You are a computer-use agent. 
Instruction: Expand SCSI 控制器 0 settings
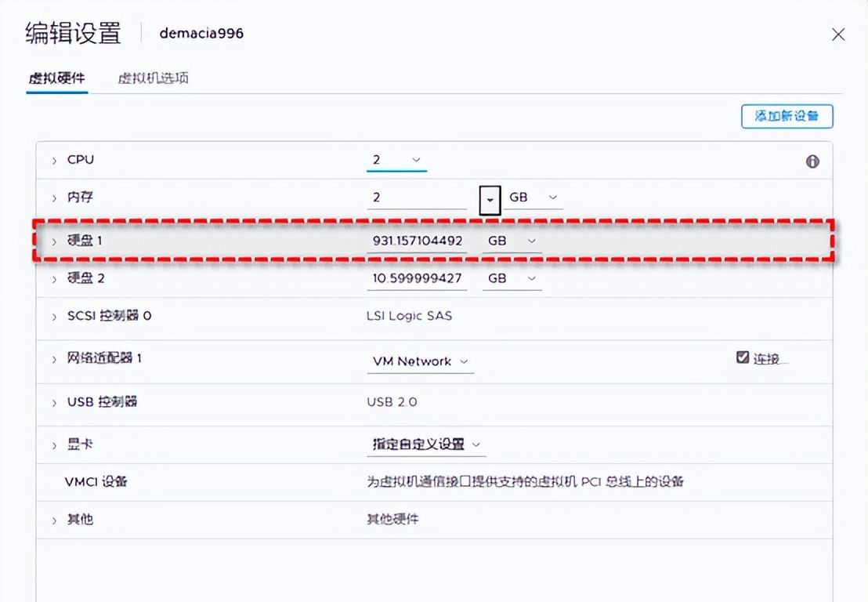tap(53, 316)
